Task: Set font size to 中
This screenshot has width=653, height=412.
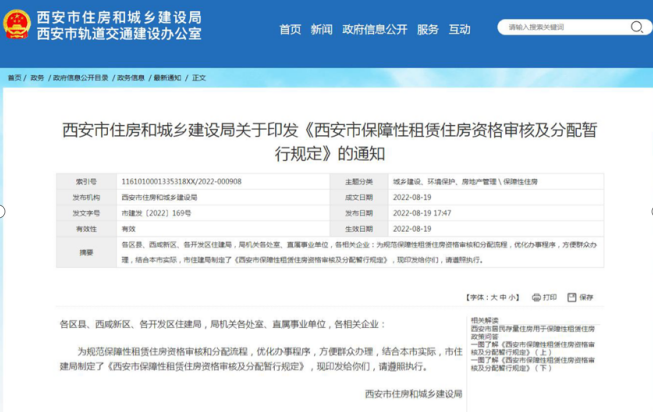Action: pos(503,297)
